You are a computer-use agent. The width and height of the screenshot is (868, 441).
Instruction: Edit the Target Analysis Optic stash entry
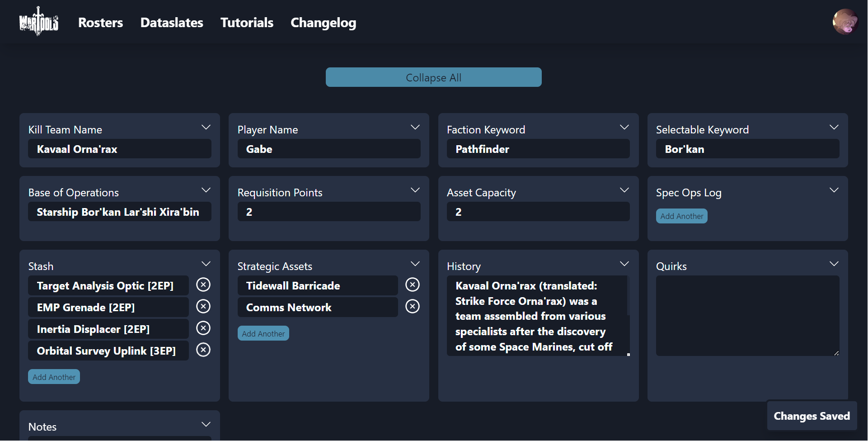point(108,285)
